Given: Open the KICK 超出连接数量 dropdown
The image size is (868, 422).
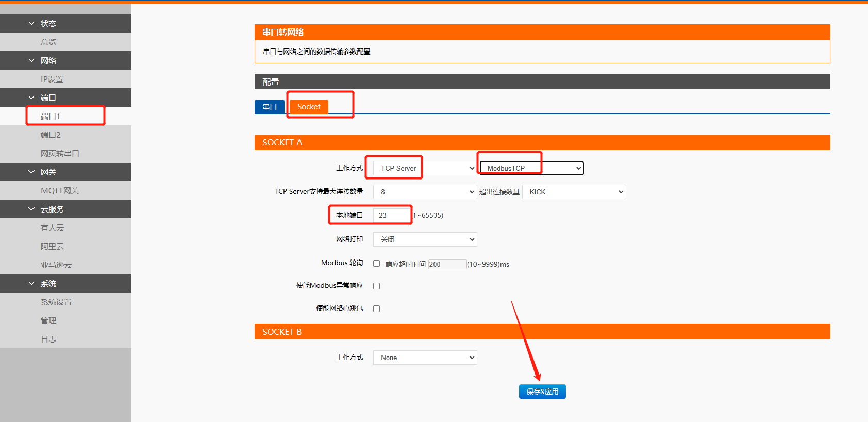Looking at the screenshot, I should coord(574,192).
